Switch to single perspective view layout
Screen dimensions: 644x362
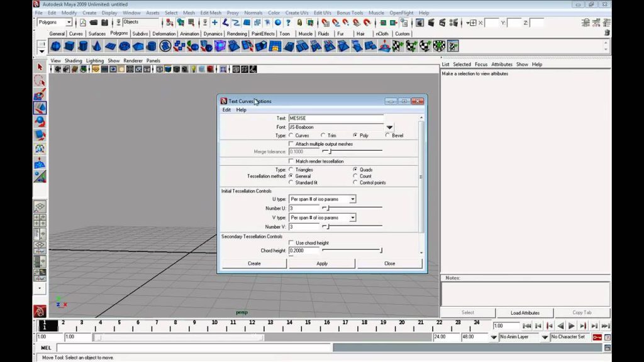(40, 207)
